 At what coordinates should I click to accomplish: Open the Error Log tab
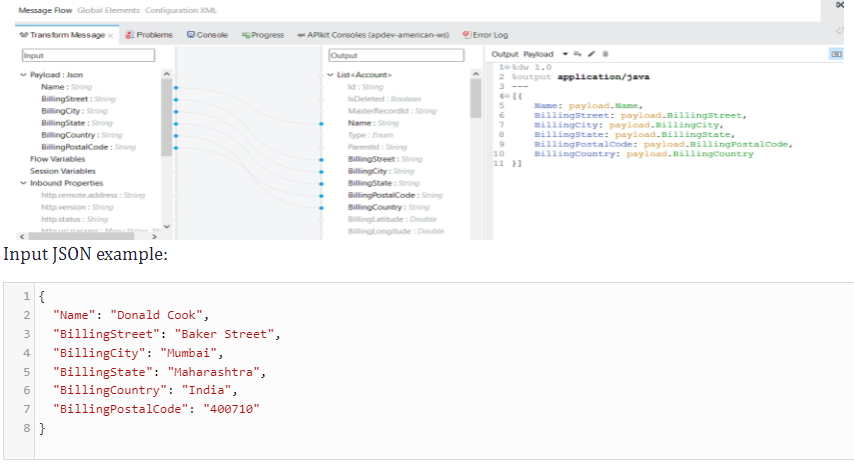click(x=485, y=35)
